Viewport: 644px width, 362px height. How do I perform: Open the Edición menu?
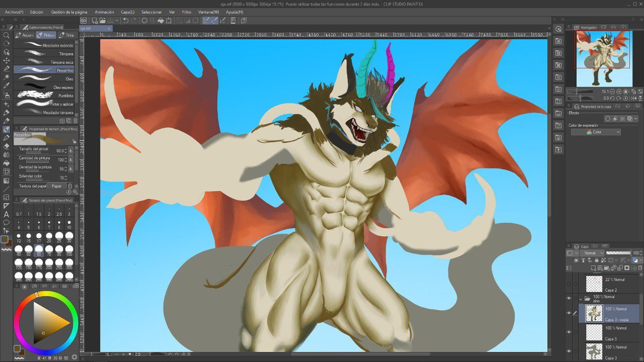(37, 12)
